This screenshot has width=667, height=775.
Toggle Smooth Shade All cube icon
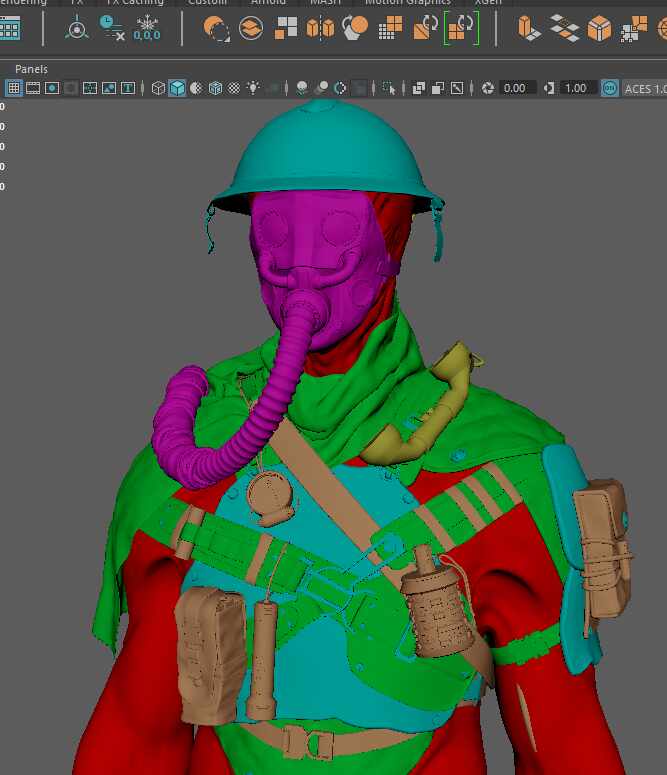click(x=177, y=88)
